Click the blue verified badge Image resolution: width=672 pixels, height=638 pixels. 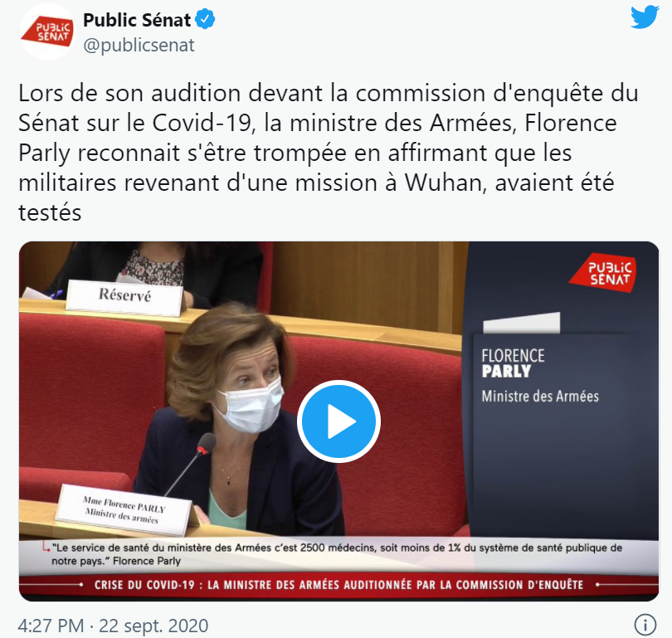[205, 20]
